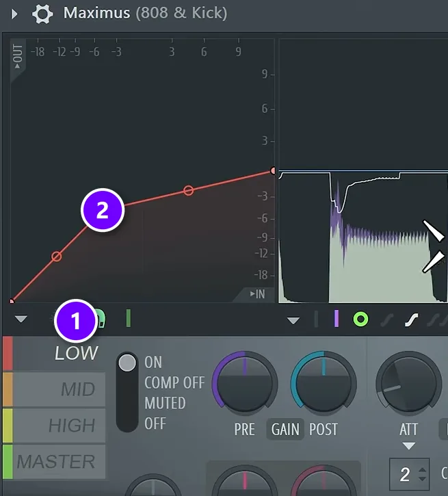
Task: Click the band state slider handle
Action: pos(127,363)
